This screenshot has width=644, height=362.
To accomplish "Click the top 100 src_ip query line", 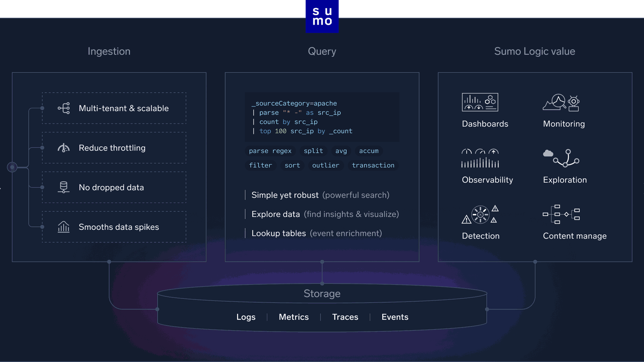I will tap(302, 131).
